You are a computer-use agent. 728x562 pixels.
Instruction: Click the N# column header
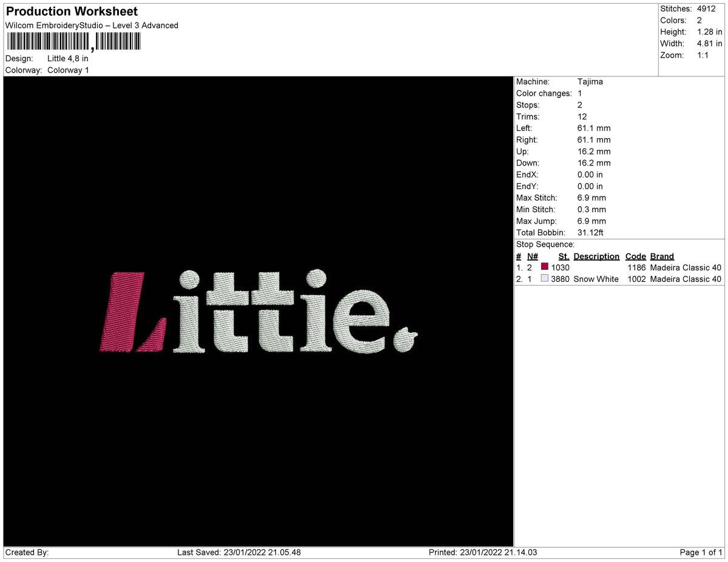coord(533,256)
